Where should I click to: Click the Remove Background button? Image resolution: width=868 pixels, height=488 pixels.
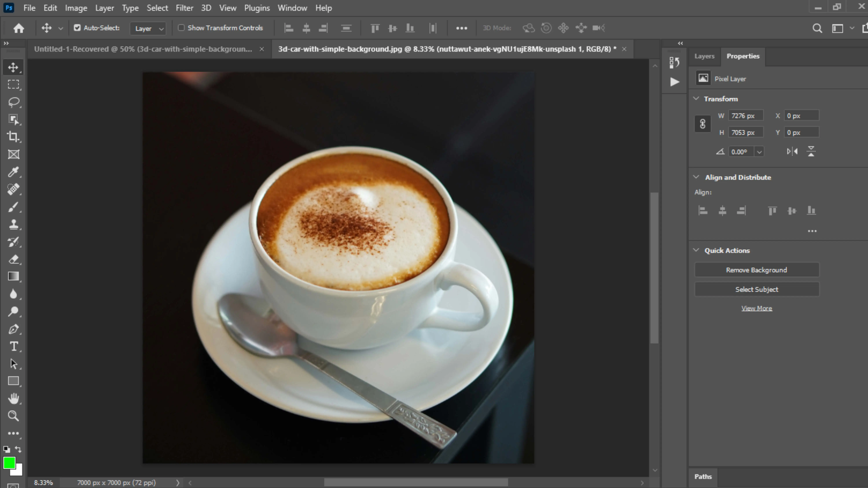[x=757, y=270]
